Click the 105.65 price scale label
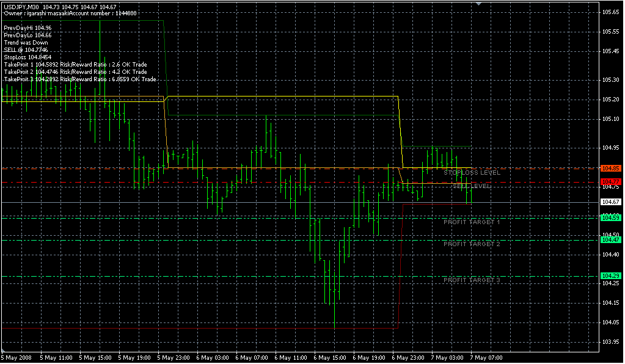Screen dimensions: 625x364 point(610,31)
